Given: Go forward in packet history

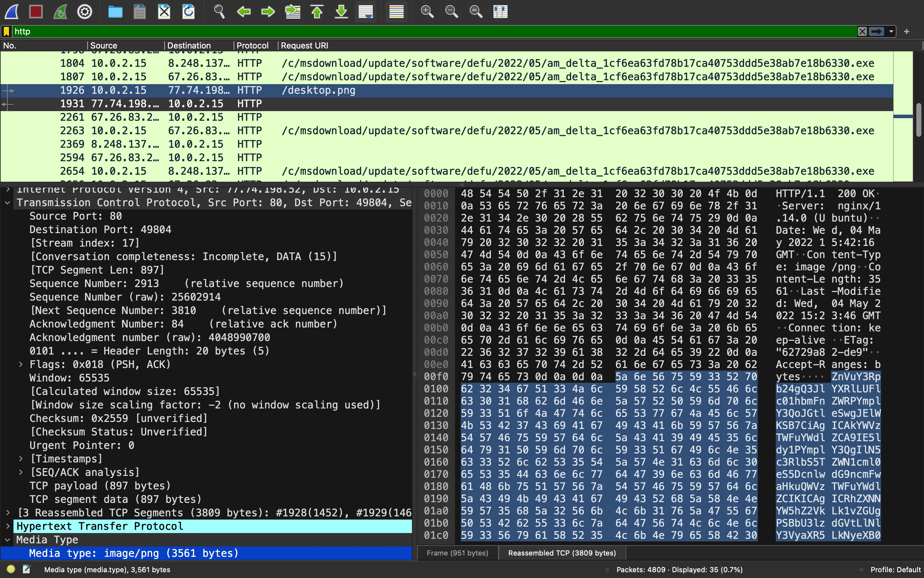Looking at the screenshot, I should tap(268, 12).
